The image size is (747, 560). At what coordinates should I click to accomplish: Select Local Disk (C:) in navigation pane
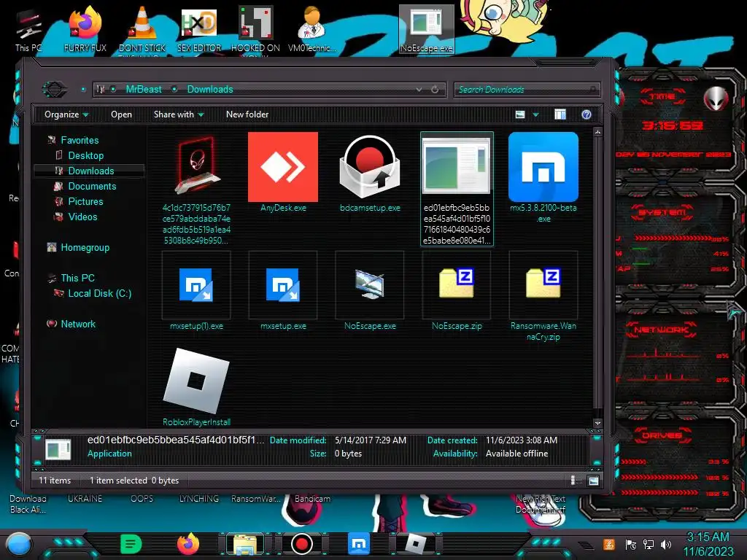point(99,293)
